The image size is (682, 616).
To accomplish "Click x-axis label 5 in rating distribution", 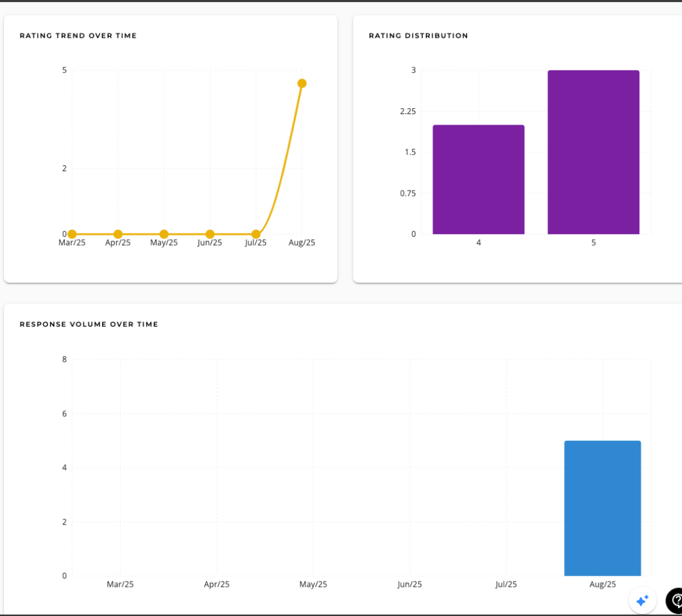I will click(x=593, y=243).
